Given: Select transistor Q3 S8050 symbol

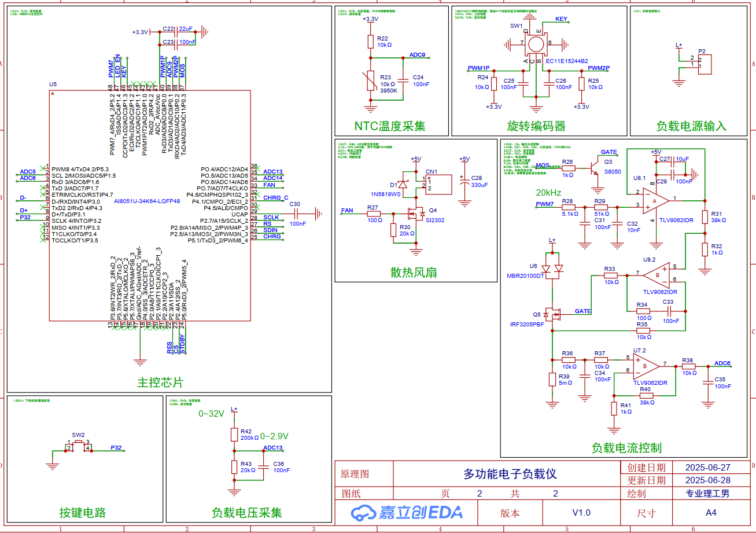Looking at the screenshot, I should 594,168.
